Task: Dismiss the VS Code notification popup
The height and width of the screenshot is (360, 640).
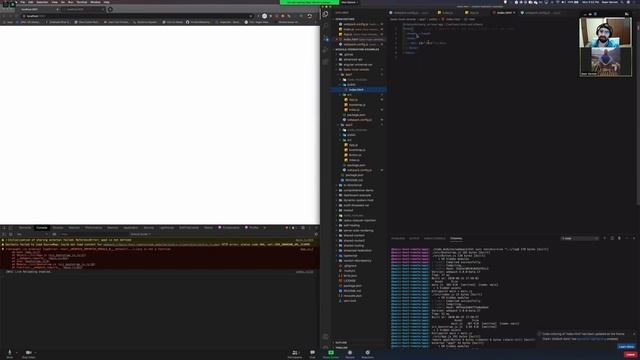Action: tap(634, 334)
